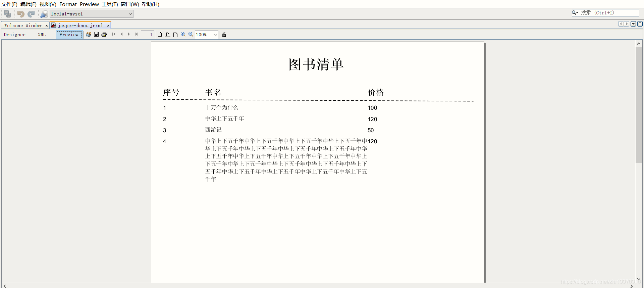
Task: Click the search magnifier dropdown icon
Action: pos(575,13)
